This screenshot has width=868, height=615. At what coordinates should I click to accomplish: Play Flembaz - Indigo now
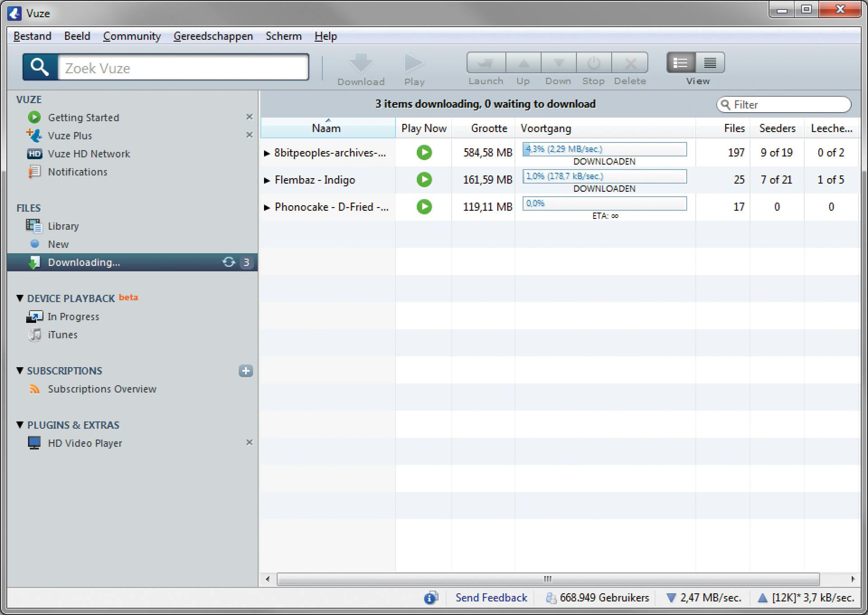coord(424,180)
